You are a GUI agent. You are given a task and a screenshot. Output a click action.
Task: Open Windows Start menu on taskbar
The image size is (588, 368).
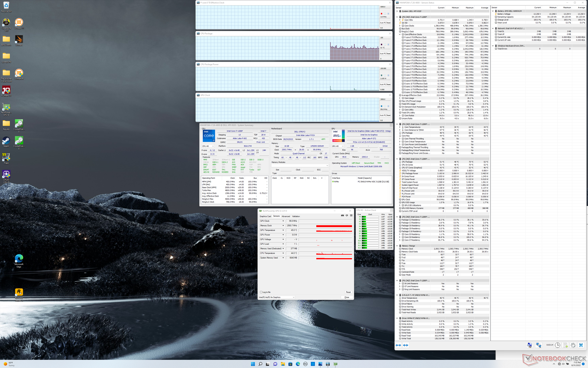pyautogui.click(x=253, y=364)
